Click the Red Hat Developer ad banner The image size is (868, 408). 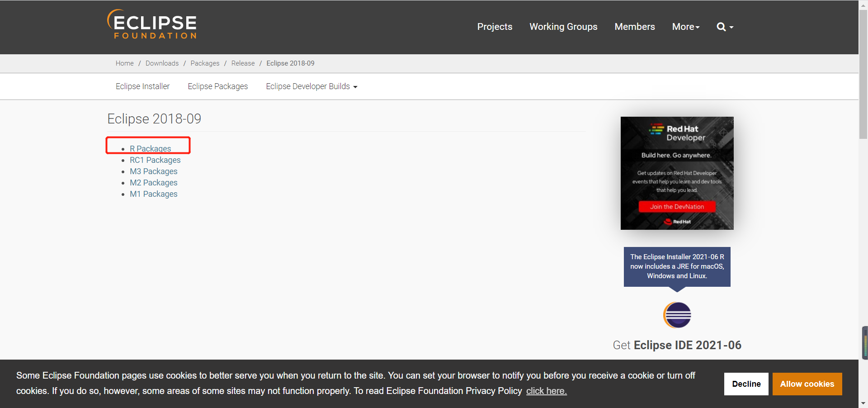click(677, 173)
